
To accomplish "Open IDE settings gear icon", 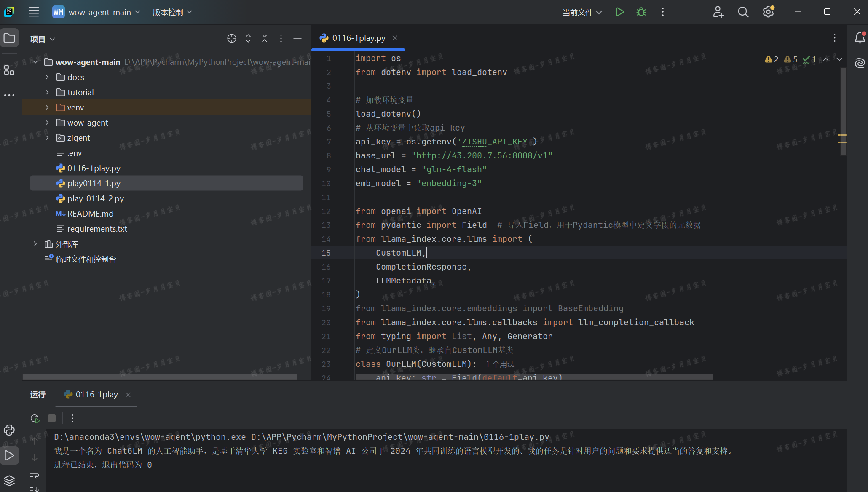I will click(x=768, y=12).
